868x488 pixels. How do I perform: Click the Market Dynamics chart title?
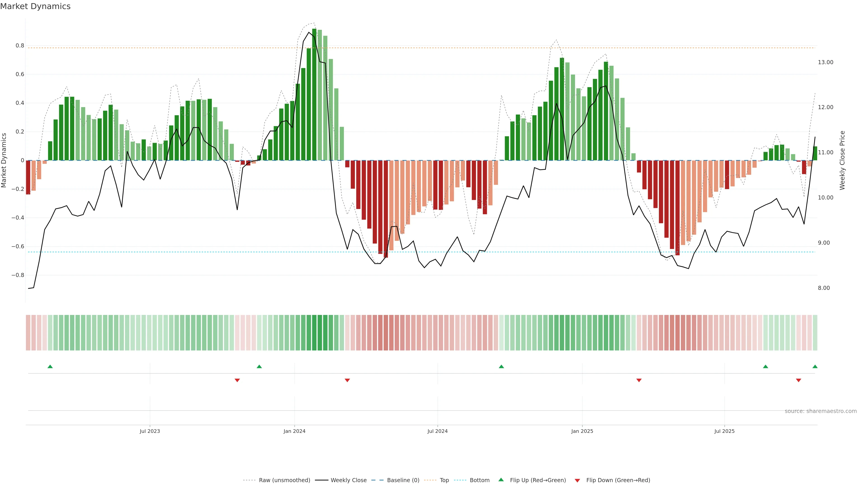(x=35, y=6)
